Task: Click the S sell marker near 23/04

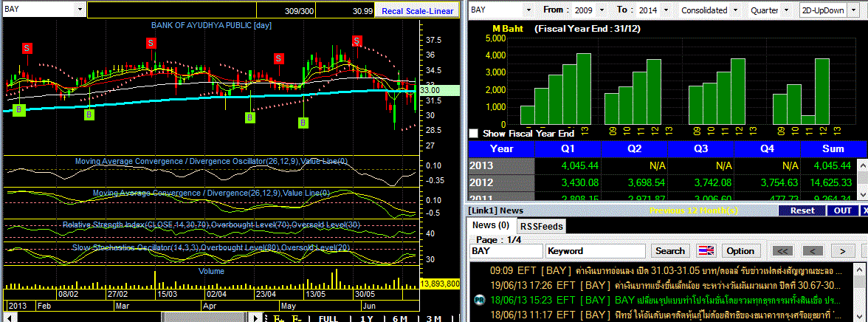Action: click(278, 58)
